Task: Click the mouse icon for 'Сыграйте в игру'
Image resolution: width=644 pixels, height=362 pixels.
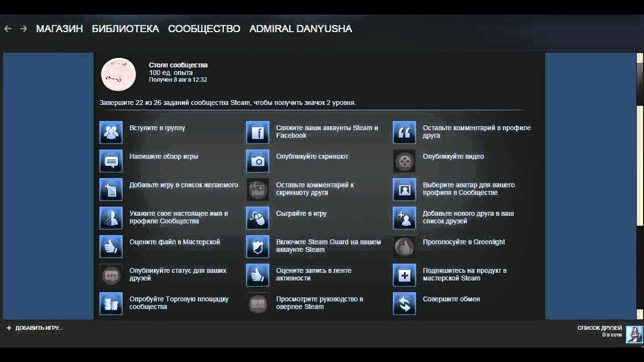Action: [258, 218]
